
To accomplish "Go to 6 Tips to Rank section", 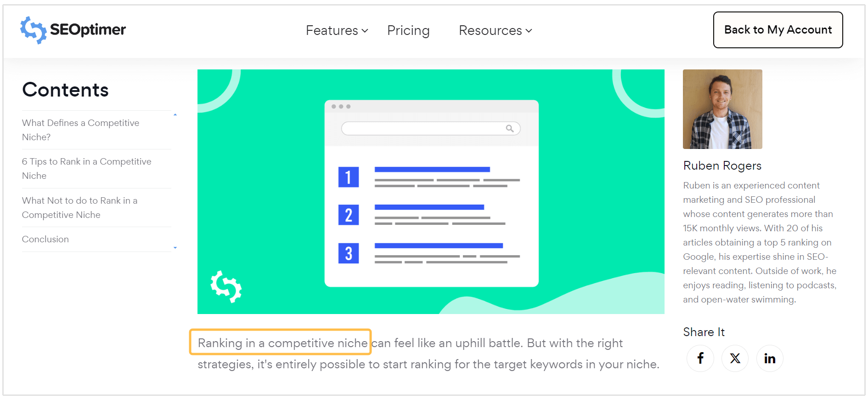I will click(x=86, y=168).
